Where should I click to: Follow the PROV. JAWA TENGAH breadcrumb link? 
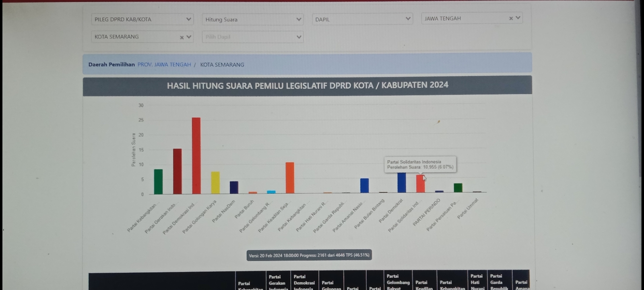click(x=164, y=64)
